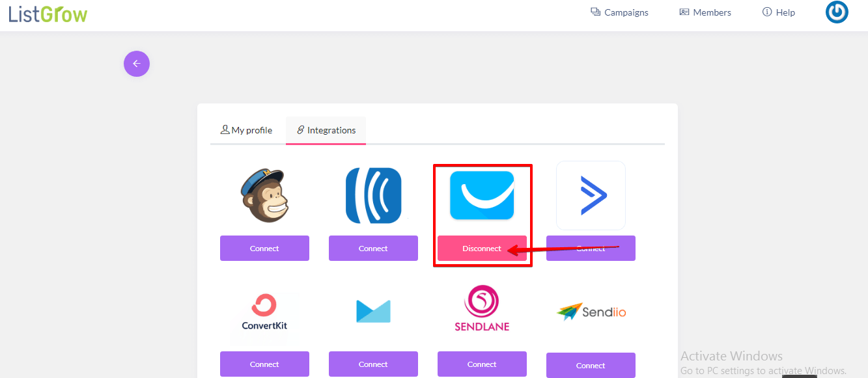This screenshot has width=868, height=378.
Task: Click the ActiveCampaign arrow logo
Action: (591, 195)
